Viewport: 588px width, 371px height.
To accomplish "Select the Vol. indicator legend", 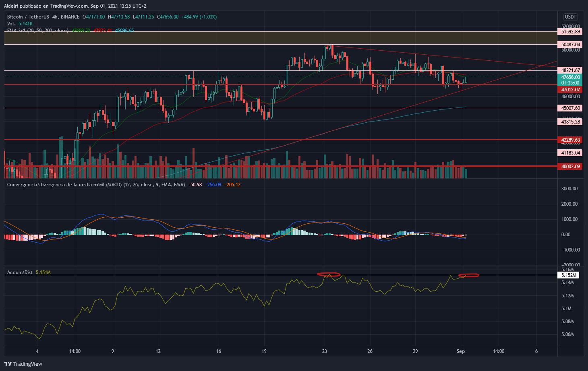I will click(x=11, y=24).
